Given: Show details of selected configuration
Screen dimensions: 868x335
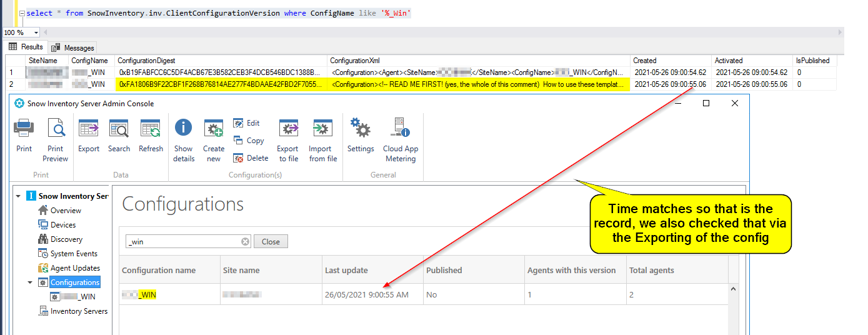Looking at the screenshot, I should pos(183,141).
